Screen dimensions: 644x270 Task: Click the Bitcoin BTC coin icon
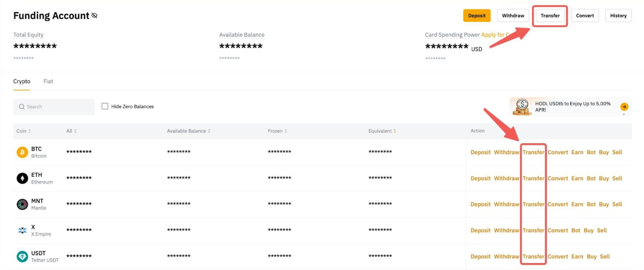(x=22, y=152)
